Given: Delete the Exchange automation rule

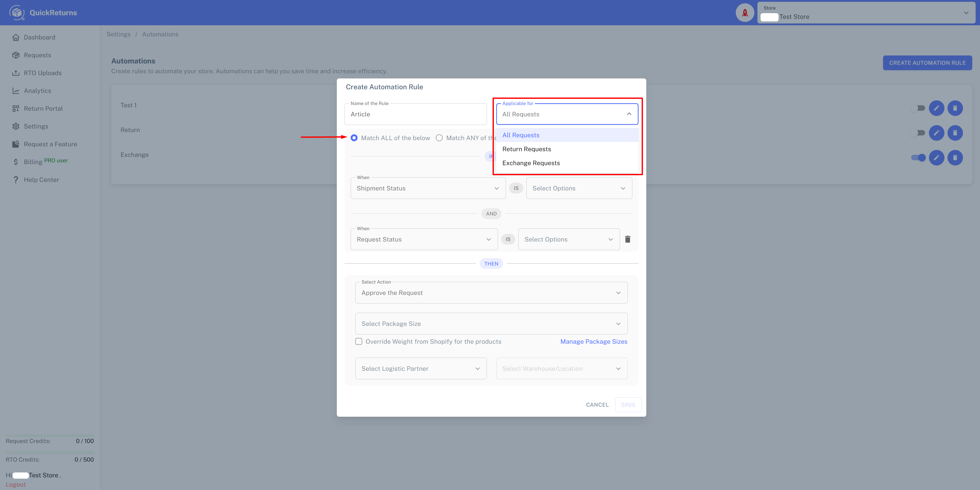Looking at the screenshot, I should [x=955, y=158].
